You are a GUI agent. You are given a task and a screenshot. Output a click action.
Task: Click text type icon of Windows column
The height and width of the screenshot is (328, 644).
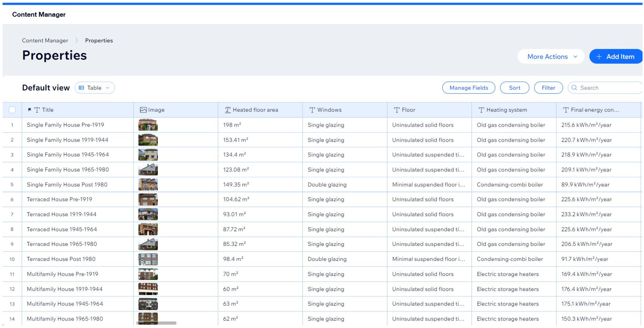point(312,110)
